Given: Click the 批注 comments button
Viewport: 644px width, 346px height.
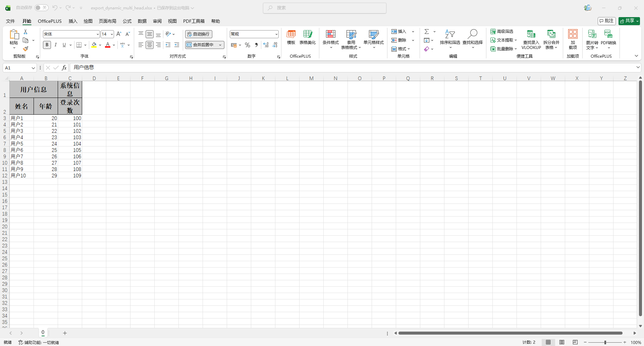Looking at the screenshot, I should point(606,21).
